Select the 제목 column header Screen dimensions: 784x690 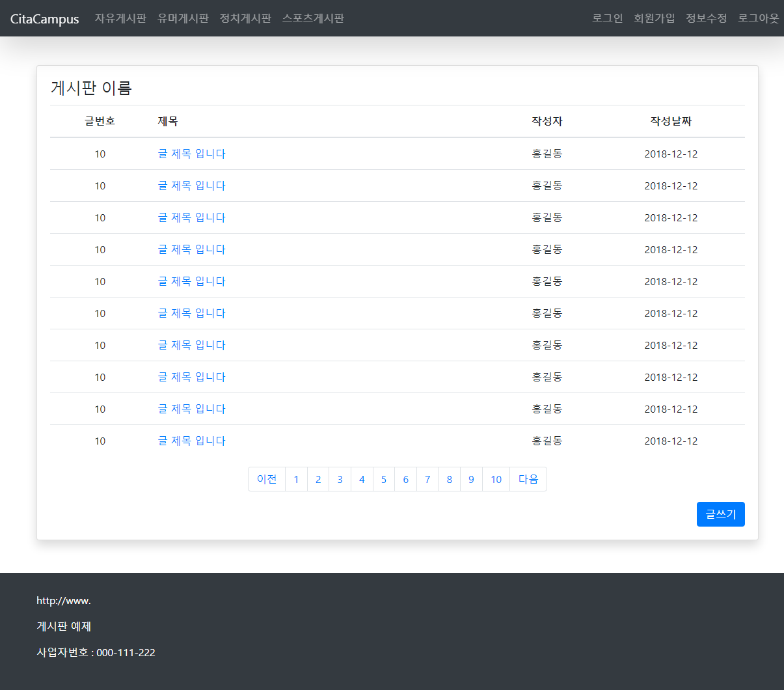[169, 121]
